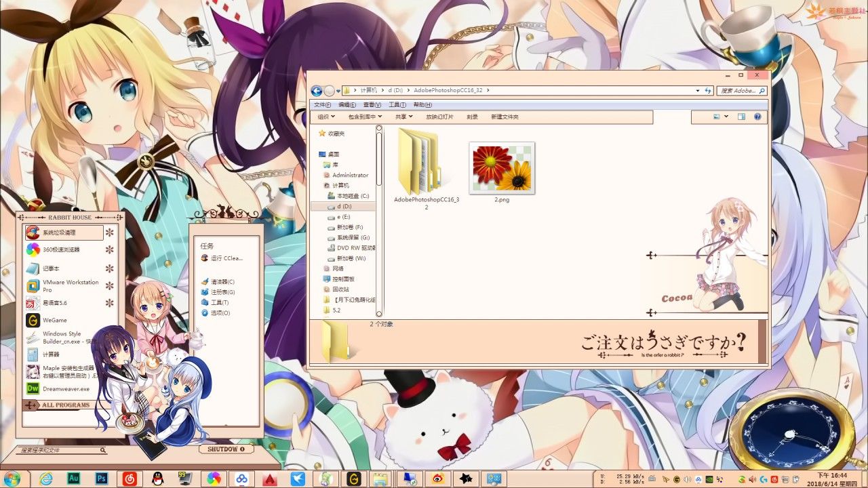Expand the 共享 dropdown menu
This screenshot has width=868, height=488.
coord(404,117)
